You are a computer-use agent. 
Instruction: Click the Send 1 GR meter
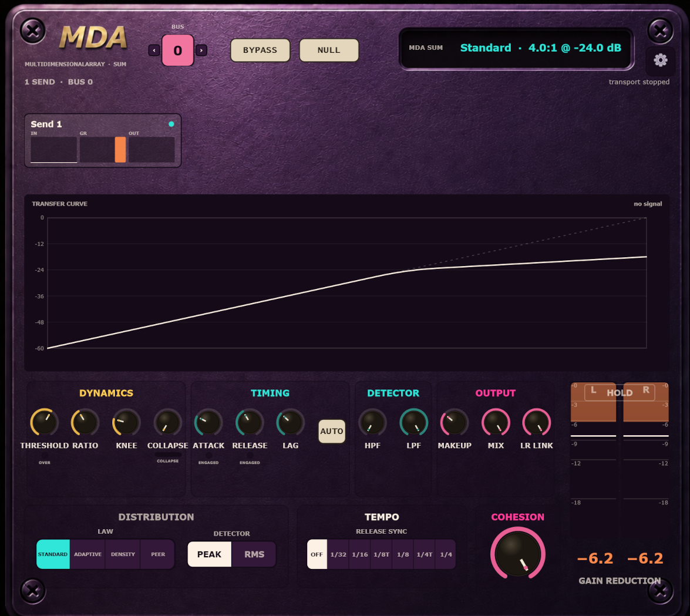103,150
